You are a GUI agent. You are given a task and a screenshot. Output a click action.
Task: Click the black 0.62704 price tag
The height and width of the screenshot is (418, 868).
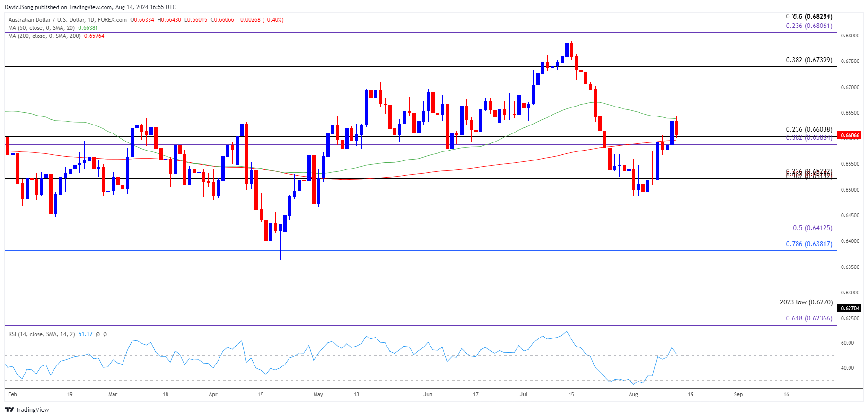click(x=849, y=308)
